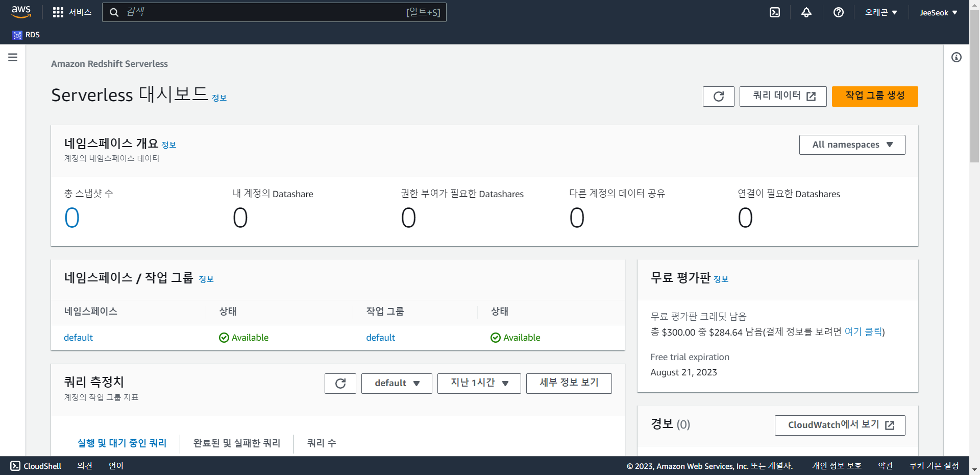Click CloudWatch에서 보기 button
980x475 pixels.
click(x=840, y=425)
